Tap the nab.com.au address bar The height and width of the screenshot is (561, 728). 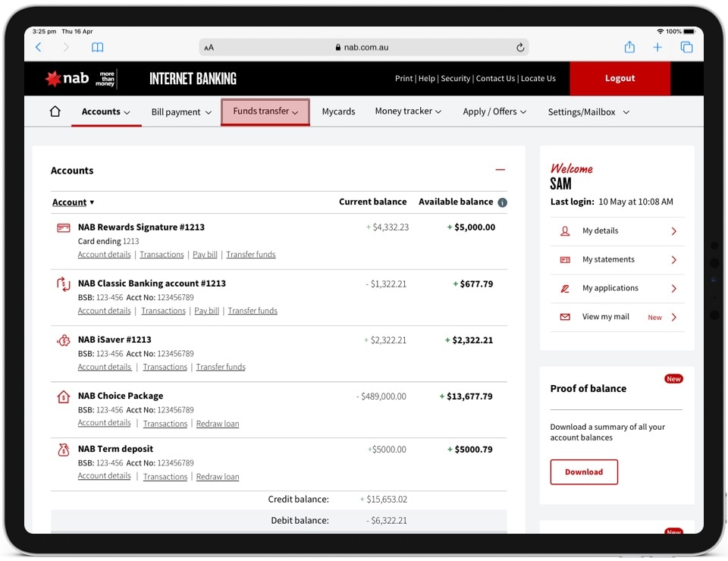(364, 47)
